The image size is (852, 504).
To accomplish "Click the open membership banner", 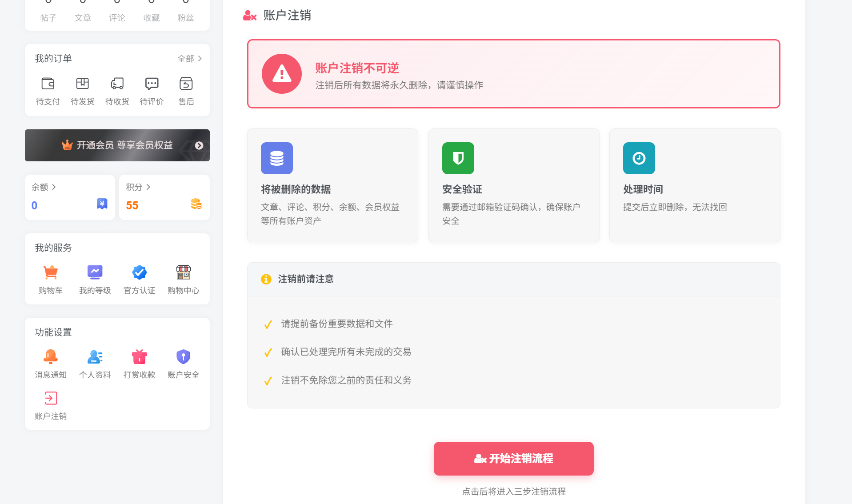I will point(117,145).
